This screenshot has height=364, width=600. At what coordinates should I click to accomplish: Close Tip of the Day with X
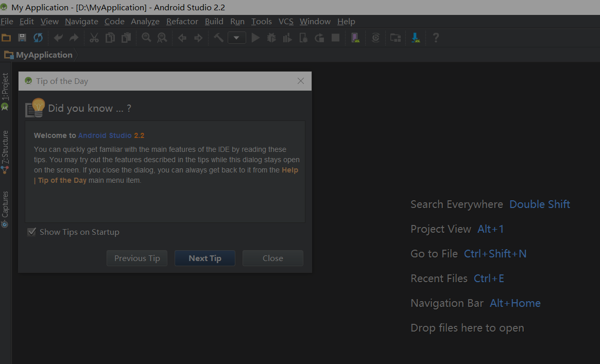(x=301, y=81)
